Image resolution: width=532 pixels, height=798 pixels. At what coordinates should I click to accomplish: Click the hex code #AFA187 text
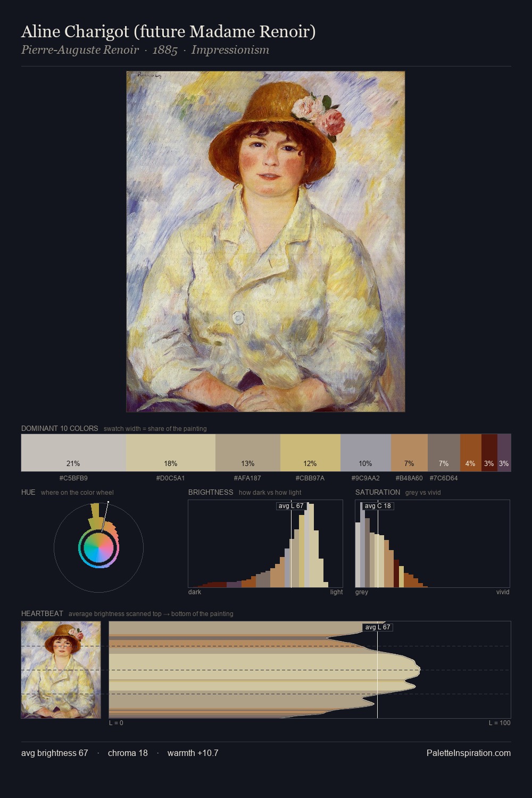click(248, 478)
